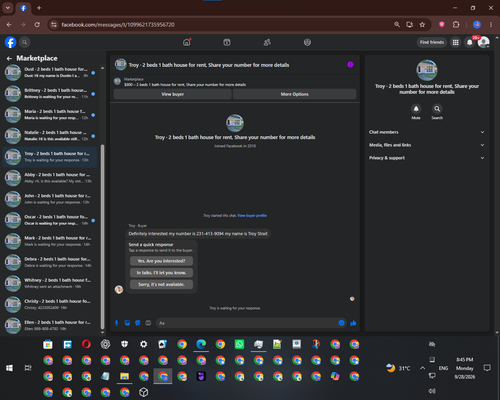Open the Brittney conversation in the list
500x400 pixels.
click(x=50, y=94)
